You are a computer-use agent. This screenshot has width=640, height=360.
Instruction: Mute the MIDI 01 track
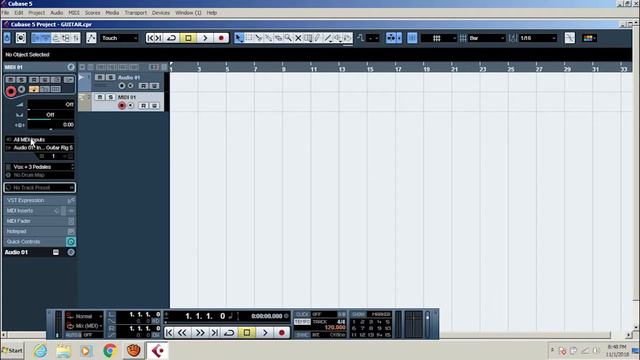point(100,97)
